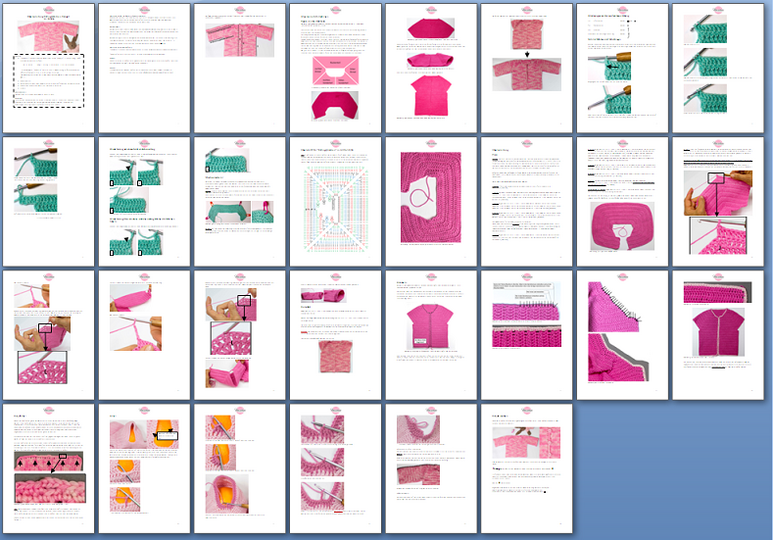This screenshot has width=773, height=540.
Task: Open page seven with abbreviations list
Action: point(623,69)
